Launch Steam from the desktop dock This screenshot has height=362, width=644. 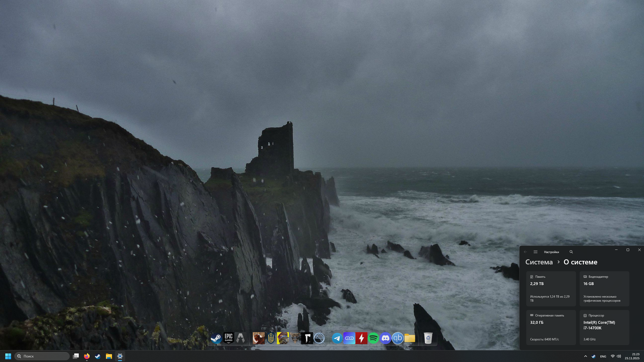click(216, 338)
